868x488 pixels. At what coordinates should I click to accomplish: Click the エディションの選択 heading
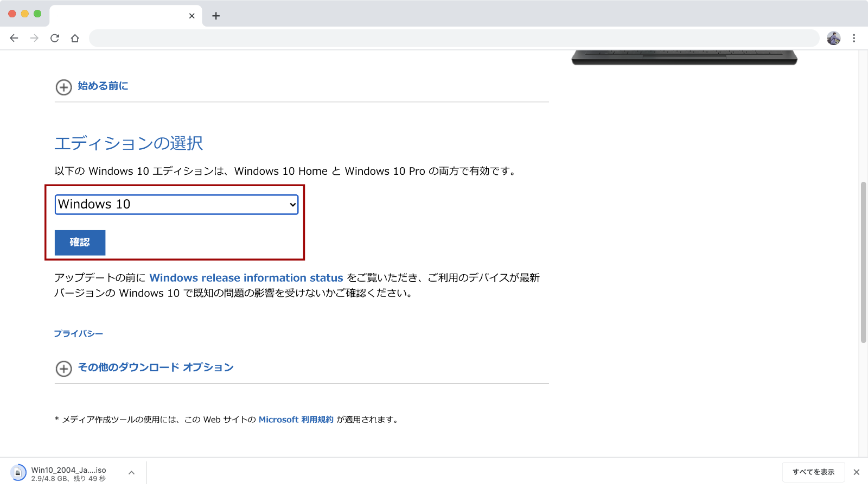pyautogui.click(x=129, y=143)
